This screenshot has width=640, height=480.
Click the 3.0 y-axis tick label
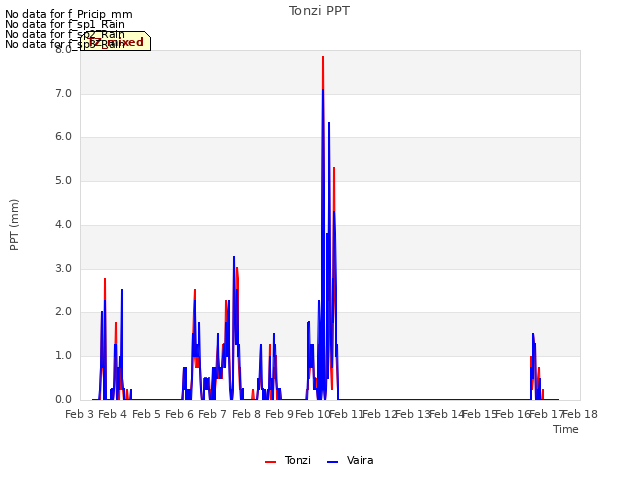[63, 269]
